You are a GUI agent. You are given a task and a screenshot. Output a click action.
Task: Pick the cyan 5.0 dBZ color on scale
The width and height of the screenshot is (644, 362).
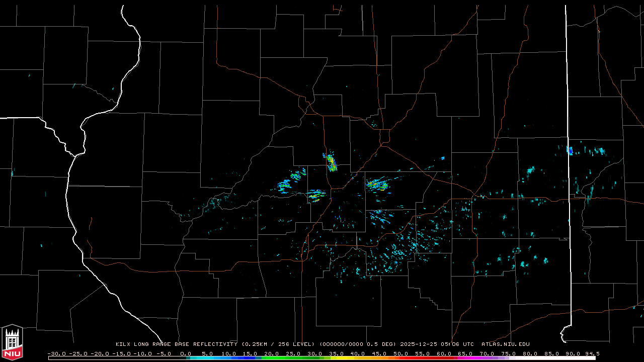click(x=207, y=358)
